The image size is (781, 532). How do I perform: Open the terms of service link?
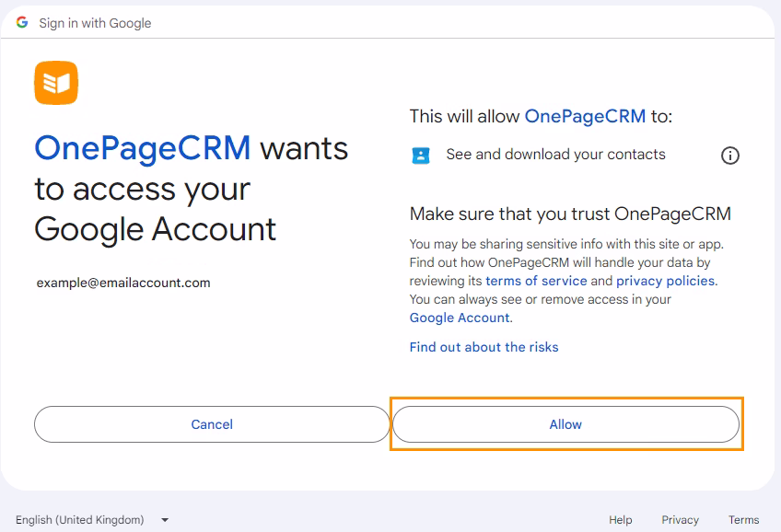[536, 281]
